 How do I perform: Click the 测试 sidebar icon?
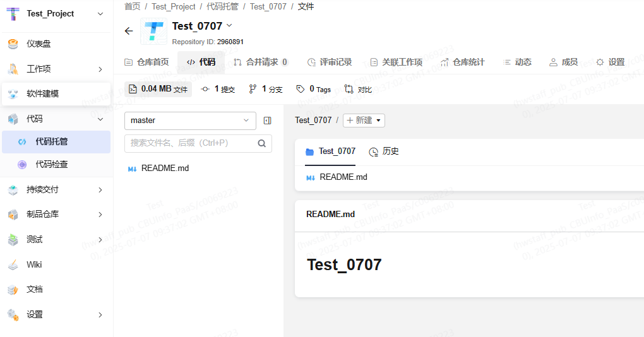coord(13,240)
